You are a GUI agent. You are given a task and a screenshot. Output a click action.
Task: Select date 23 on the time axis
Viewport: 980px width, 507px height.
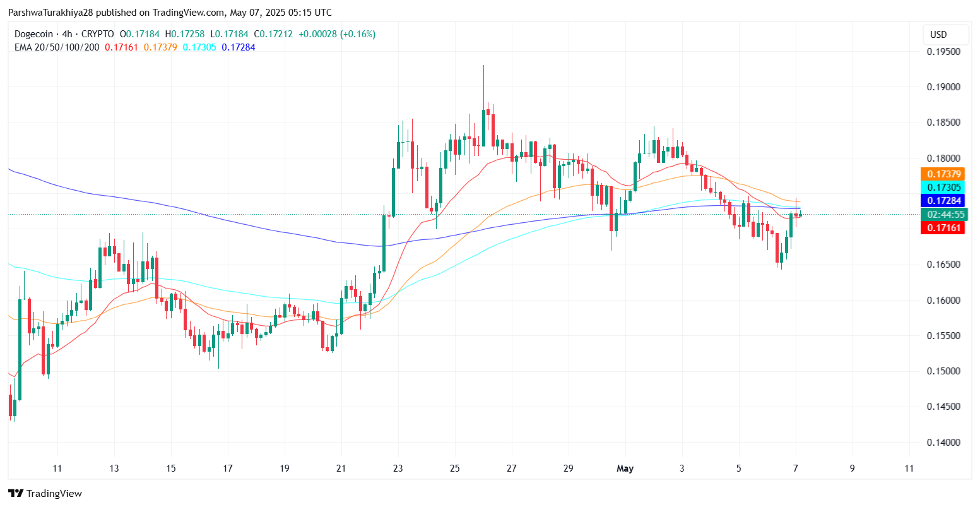398,468
